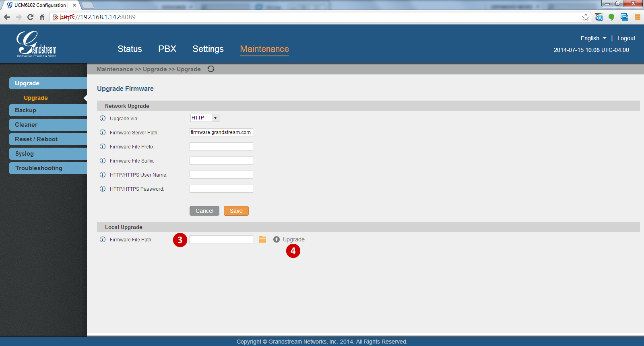Focus the Firmware File Prefix text field
644x346 pixels.
(221, 146)
